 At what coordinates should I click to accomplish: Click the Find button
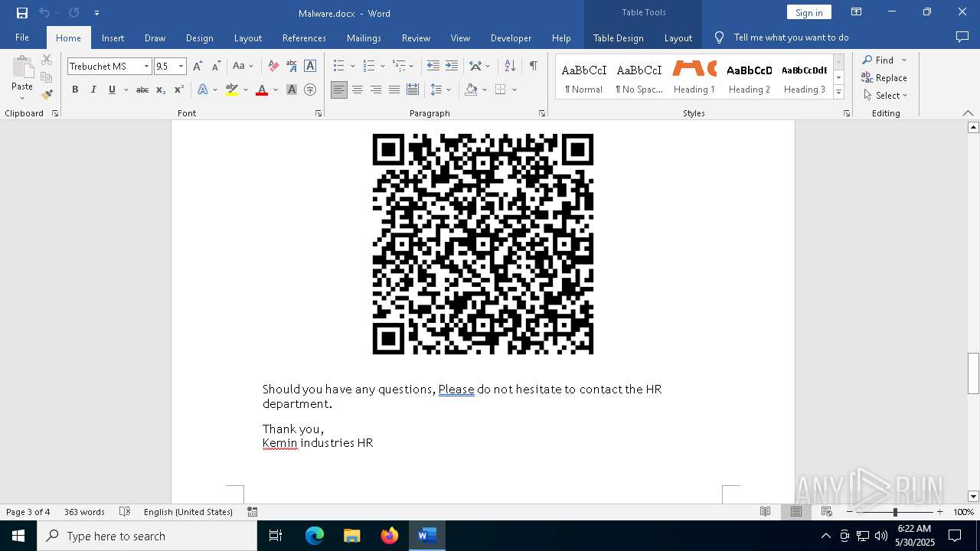[877, 60]
